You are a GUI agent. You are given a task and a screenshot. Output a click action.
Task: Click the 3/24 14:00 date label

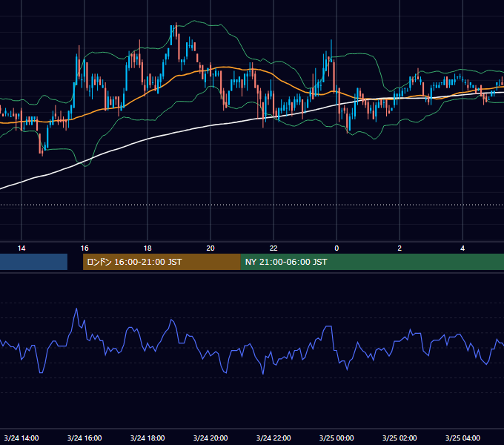21,438
